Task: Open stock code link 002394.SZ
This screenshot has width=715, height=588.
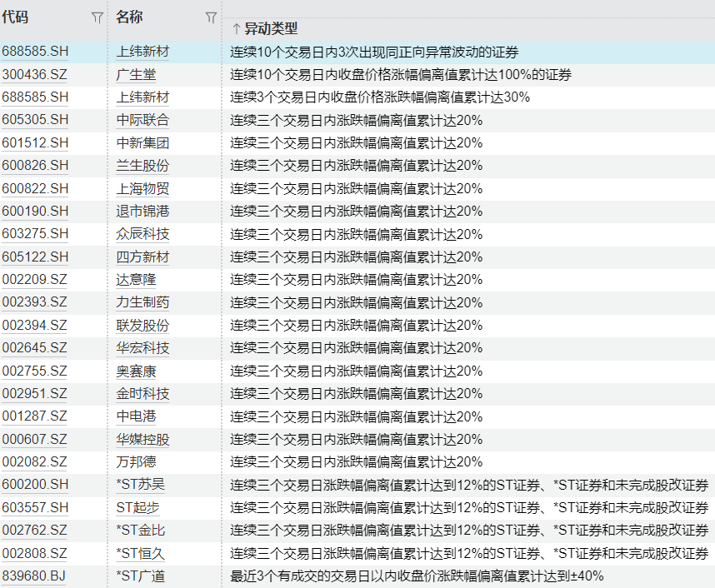Action: click(35, 325)
